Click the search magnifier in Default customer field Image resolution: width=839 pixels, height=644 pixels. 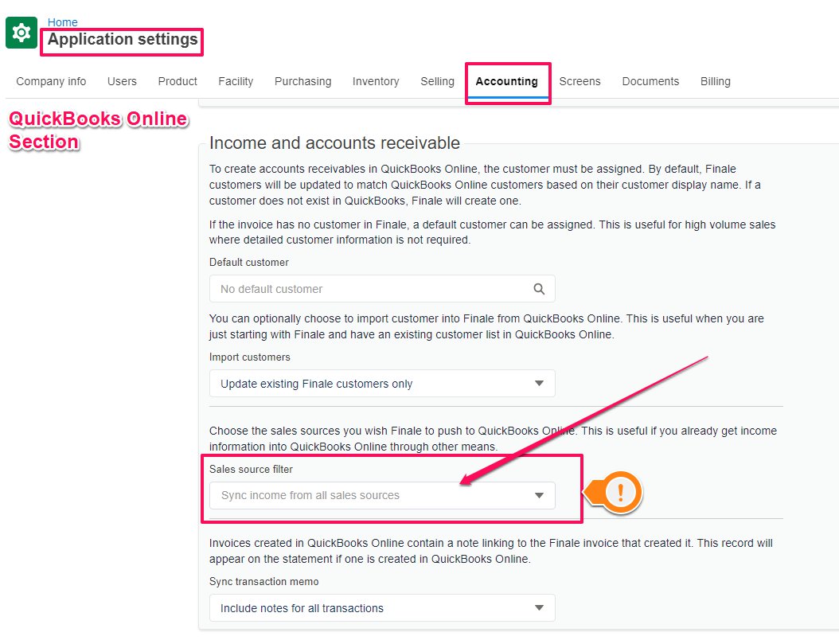[539, 289]
